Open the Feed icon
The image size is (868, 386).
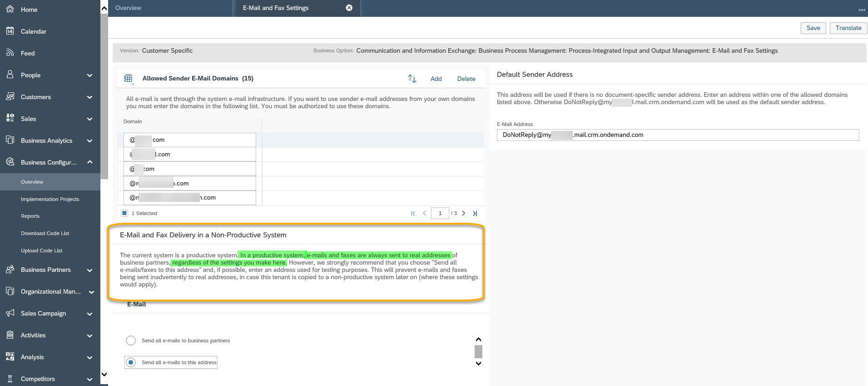coord(10,53)
